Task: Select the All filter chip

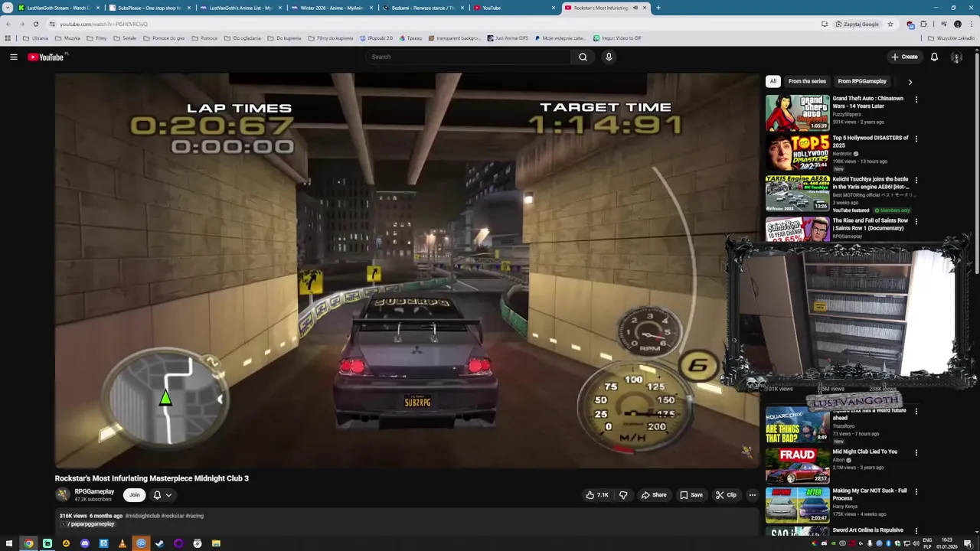Action: click(x=773, y=81)
